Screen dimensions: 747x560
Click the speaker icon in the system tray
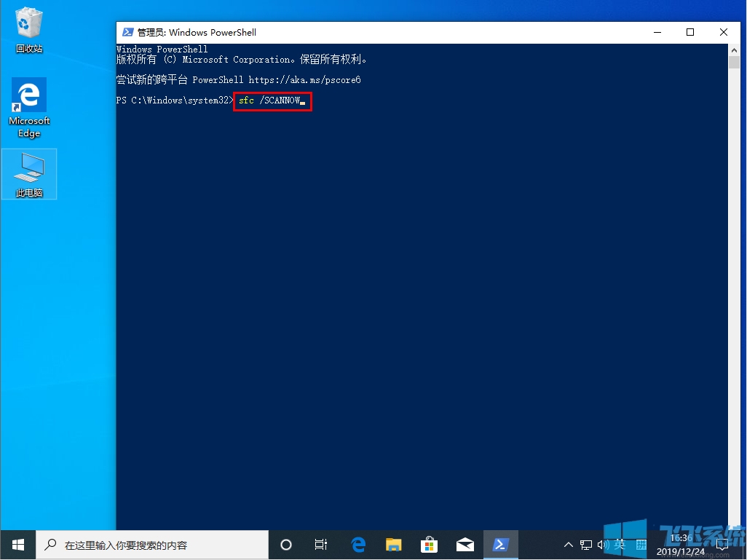pos(601,545)
